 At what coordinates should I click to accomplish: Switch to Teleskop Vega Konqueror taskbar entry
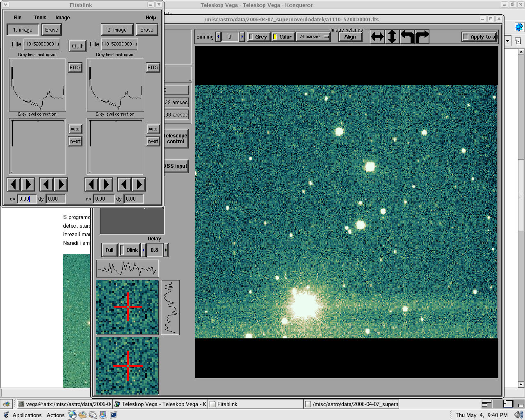point(160,404)
